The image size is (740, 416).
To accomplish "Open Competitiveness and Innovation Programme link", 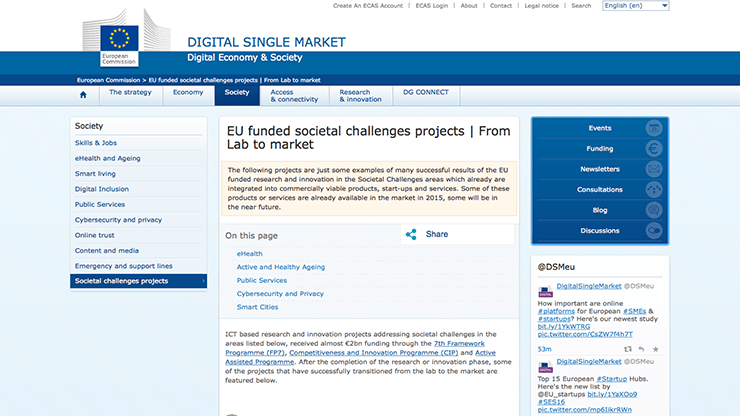I will point(373,353).
